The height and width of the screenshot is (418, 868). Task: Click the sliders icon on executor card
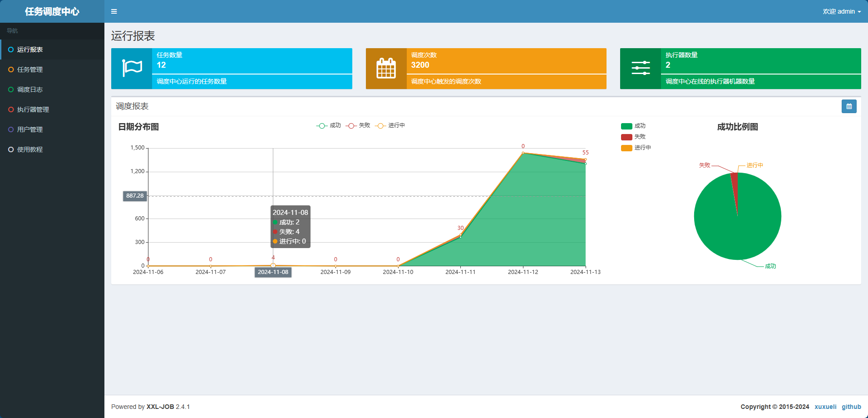pos(640,68)
